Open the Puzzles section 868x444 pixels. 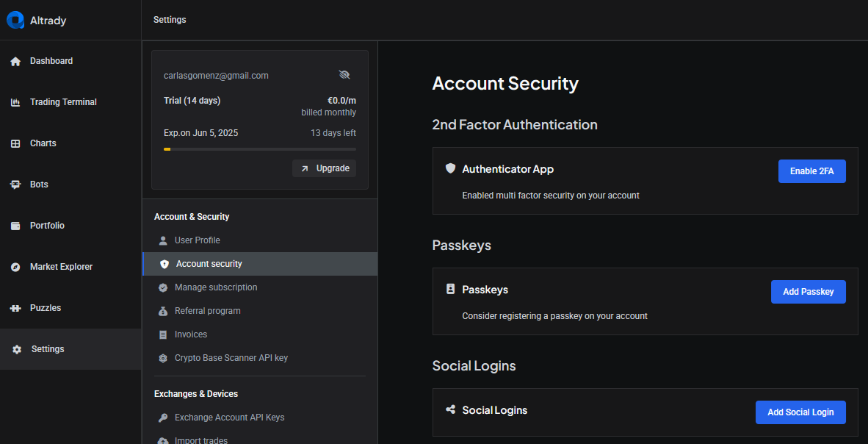coord(70,308)
